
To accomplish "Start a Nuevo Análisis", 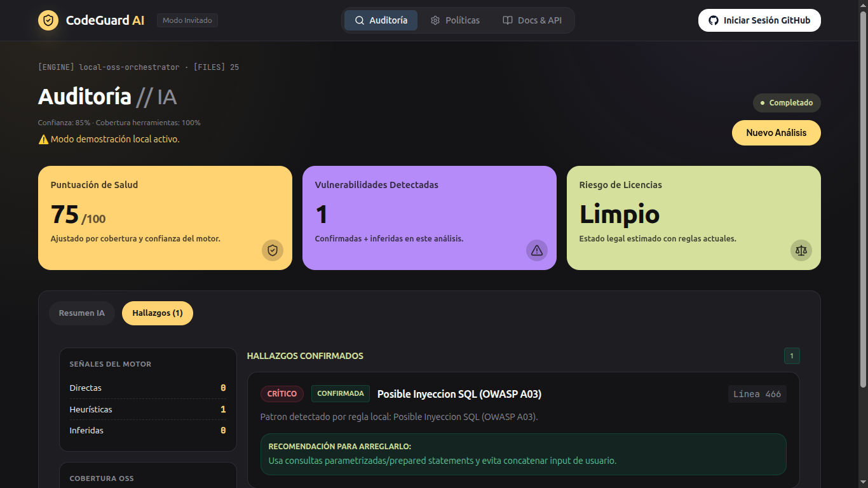I will click(776, 133).
